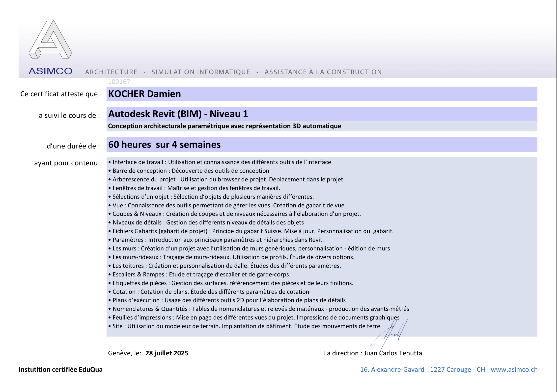This screenshot has width=557, height=392.
Task: Select the director name Juan Carlos Tenutta
Action: click(x=392, y=353)
